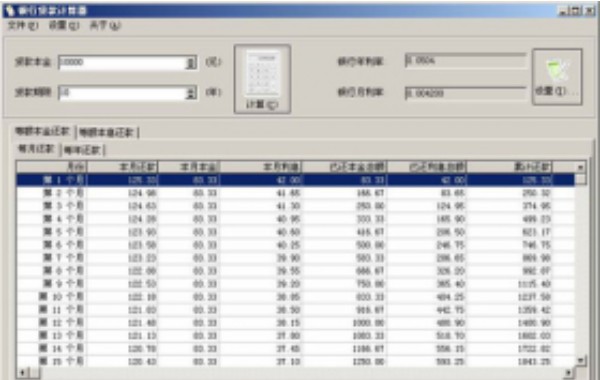Viewport: 600px width, 380px height.
Task: Click the table's vertical scroll up arrow
Action: 580,167
